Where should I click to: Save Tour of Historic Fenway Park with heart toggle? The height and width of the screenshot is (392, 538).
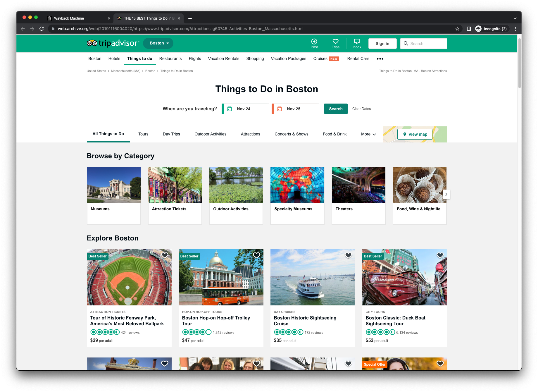(x=165, y=255)
